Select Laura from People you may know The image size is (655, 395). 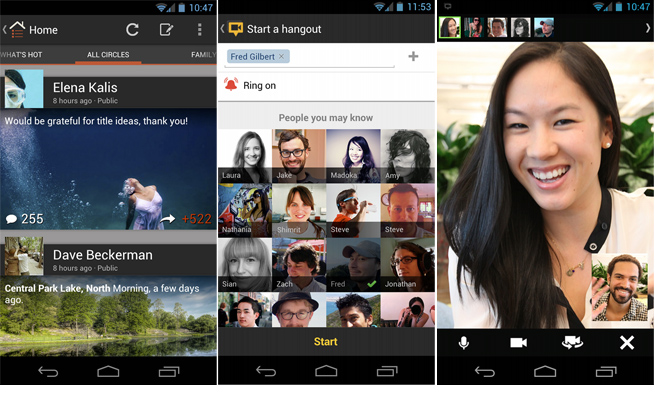(x=245, y=156)
